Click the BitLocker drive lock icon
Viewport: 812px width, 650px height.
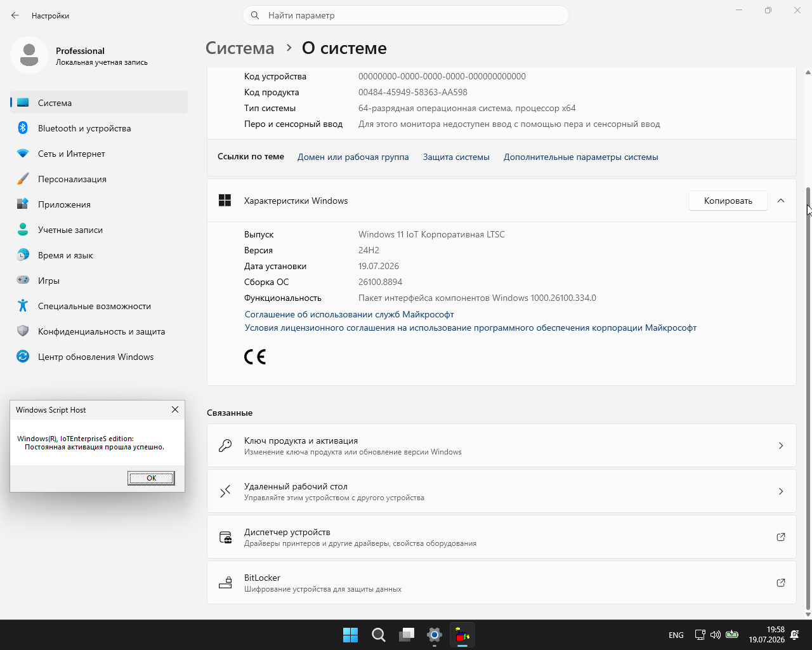[x=225, y=583]
